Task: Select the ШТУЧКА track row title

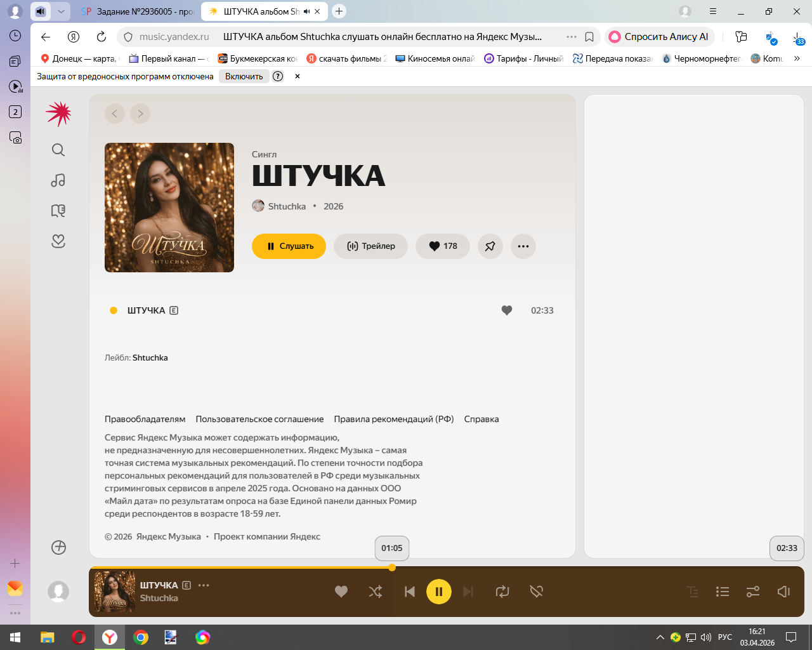Action: 146,310
